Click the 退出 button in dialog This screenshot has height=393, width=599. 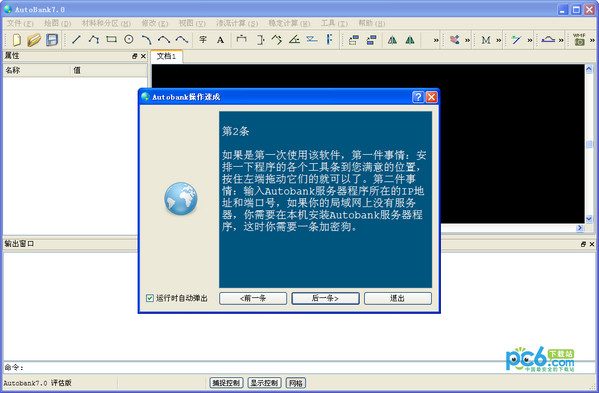pos(398,298)
